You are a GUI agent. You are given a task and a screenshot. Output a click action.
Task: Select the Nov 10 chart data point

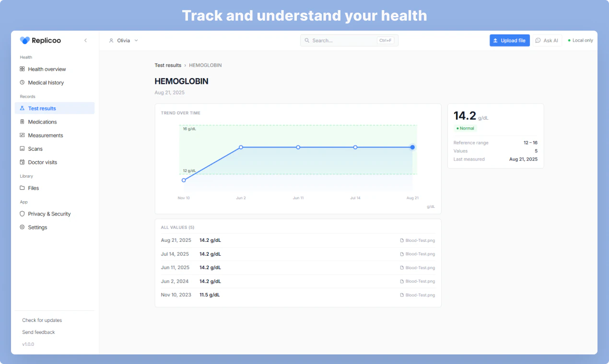184,180
